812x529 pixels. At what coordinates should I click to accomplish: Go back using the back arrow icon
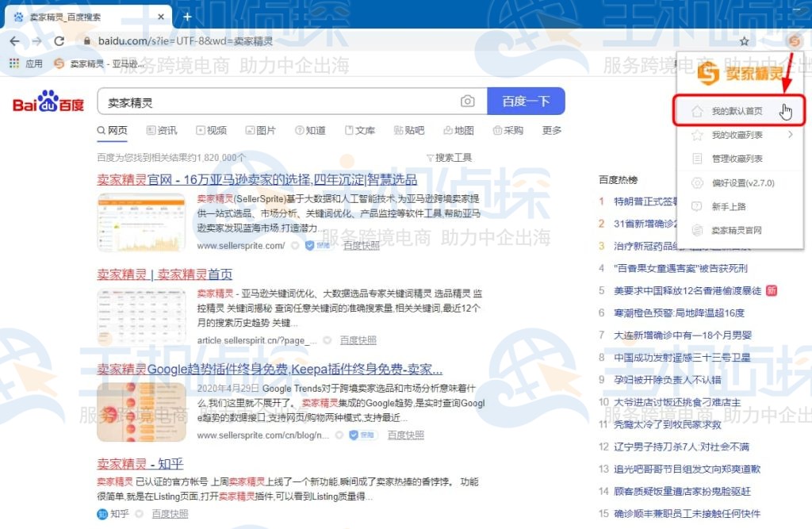click(14, 40)
